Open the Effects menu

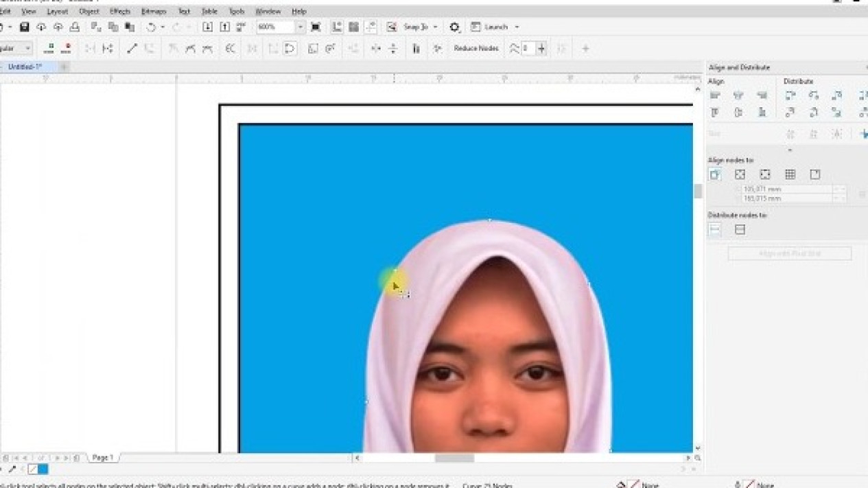[120, 12]
